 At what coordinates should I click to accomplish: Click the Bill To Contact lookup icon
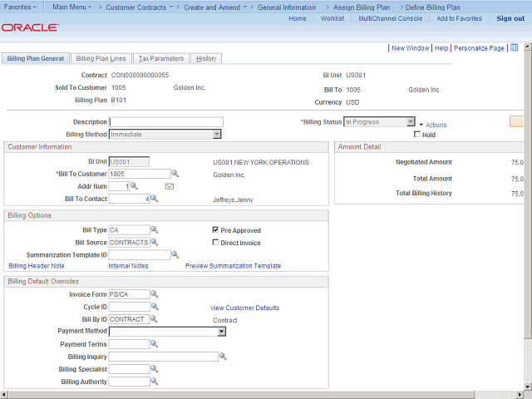tap(154, 199)
